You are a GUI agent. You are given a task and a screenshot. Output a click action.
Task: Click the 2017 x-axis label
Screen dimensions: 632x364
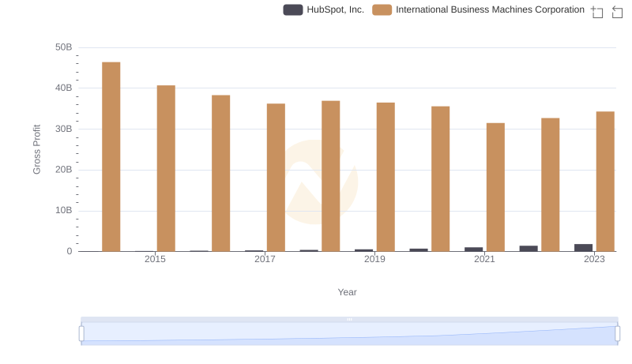pyautogui.click(x=265, y=259)
